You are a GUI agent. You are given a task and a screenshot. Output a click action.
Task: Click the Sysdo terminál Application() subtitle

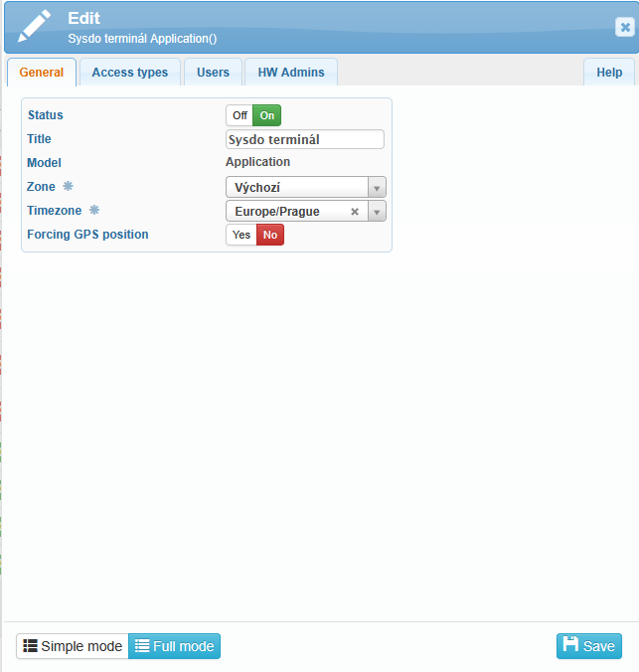[142, 39]
